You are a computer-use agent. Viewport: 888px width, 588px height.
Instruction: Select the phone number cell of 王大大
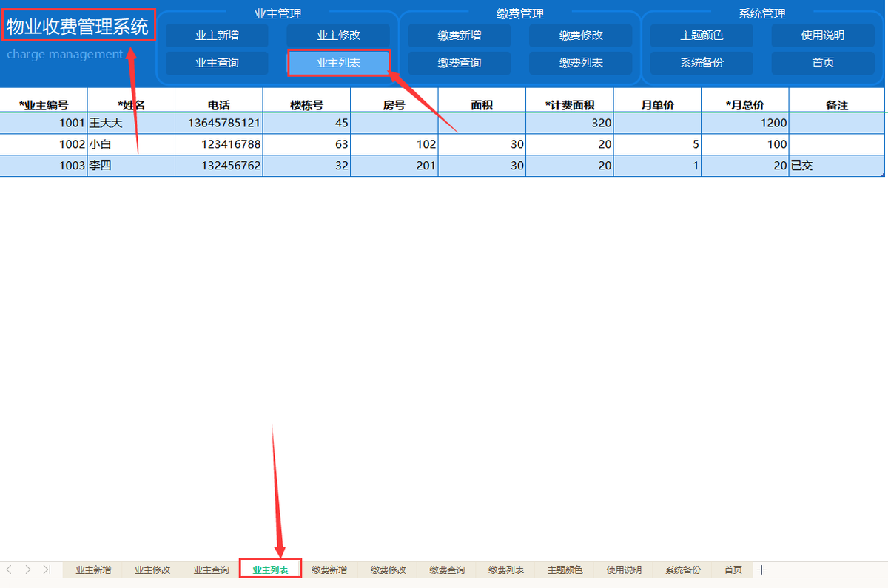click(218, 123)
